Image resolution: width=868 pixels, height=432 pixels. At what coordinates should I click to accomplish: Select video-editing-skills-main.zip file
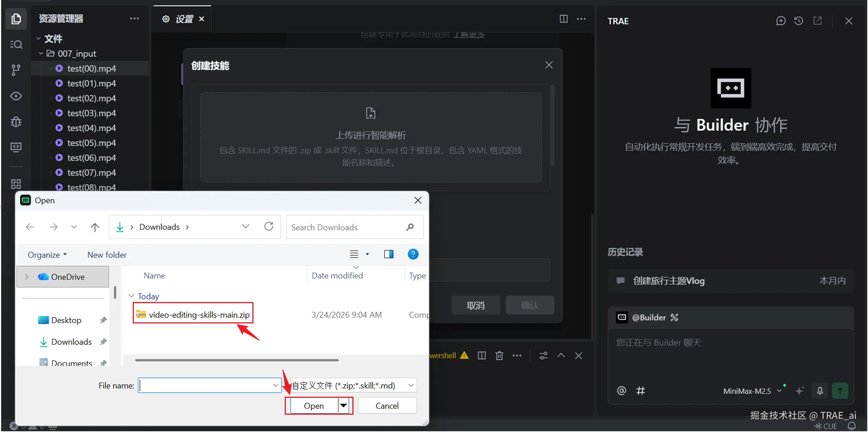(x=199, y=315)
